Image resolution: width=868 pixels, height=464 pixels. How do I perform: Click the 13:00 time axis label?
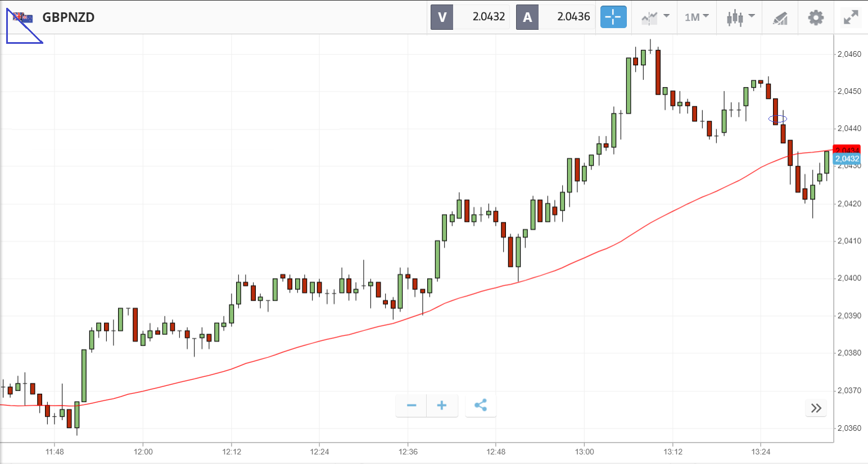click(x=584, y=452)
